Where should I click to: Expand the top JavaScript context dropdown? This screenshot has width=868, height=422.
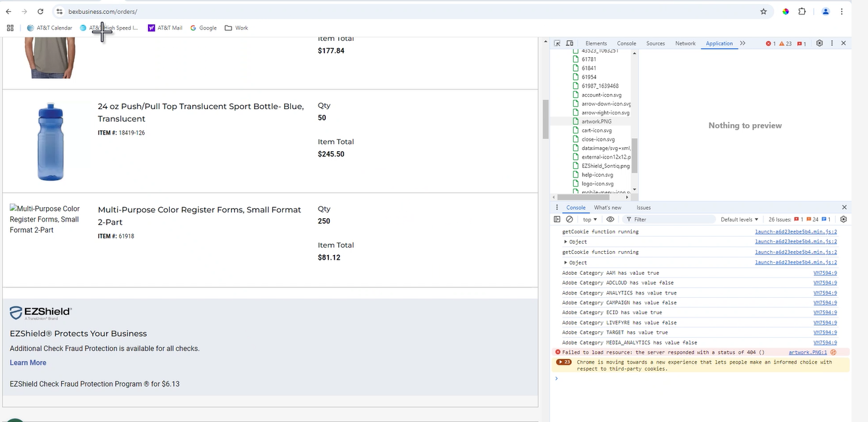(590, 220)
